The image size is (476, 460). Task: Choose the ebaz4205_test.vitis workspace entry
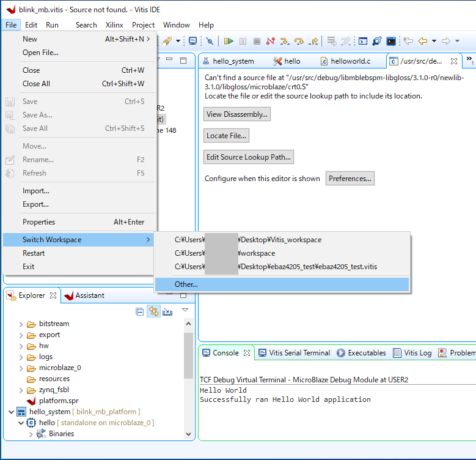click(x=282, y=267)
